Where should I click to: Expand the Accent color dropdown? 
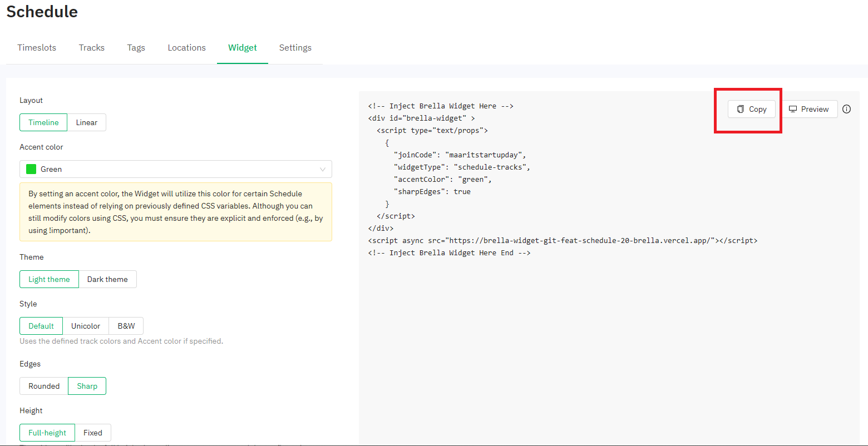(176, 169)
